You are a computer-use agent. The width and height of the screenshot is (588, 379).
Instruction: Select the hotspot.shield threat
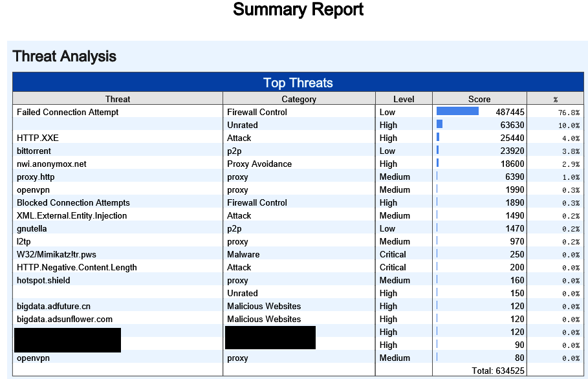click(x=43, y=280)
